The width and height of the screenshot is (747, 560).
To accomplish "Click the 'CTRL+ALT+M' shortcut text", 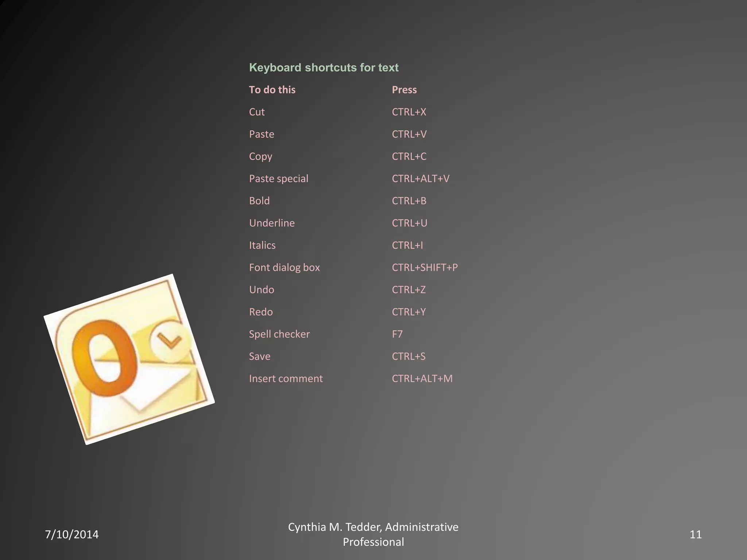I will click(x=422, y=379).
